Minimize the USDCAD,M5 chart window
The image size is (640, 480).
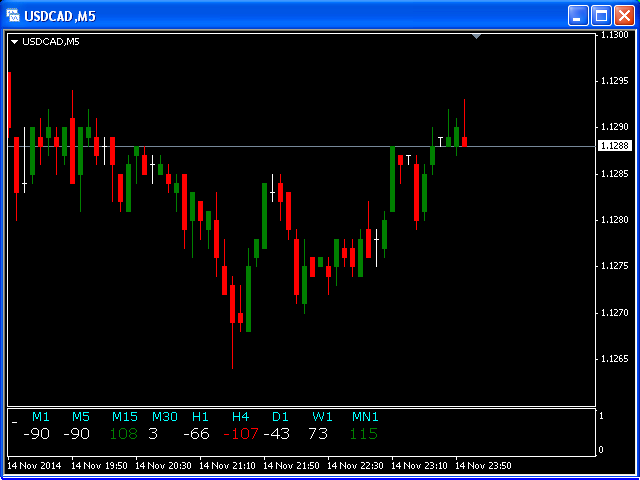click(579, 15)
